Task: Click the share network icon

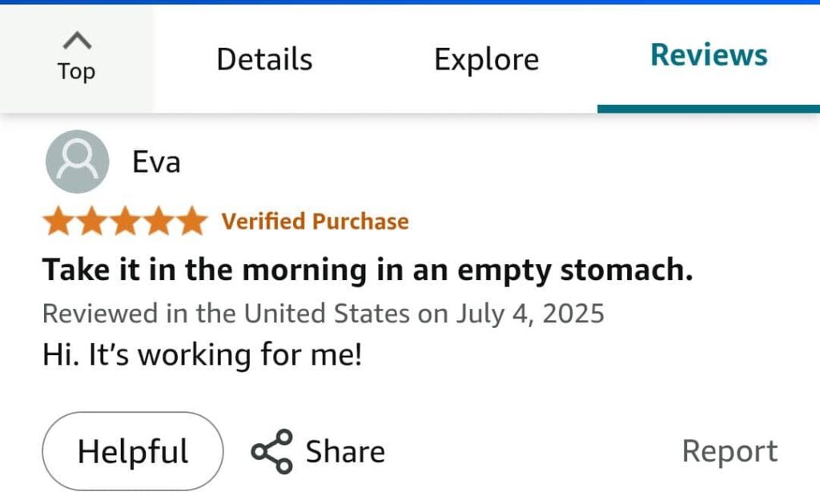Action: pos(271,451)
